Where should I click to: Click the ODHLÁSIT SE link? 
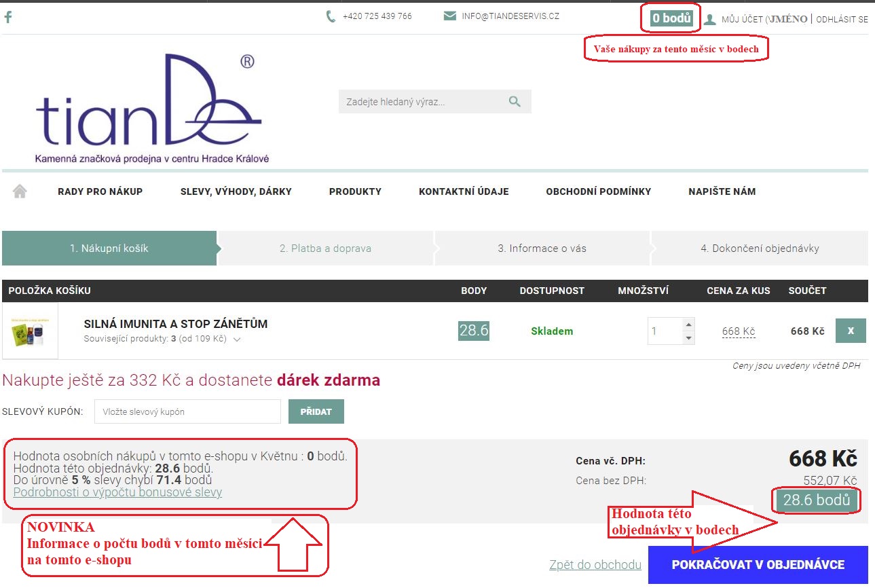842,20
